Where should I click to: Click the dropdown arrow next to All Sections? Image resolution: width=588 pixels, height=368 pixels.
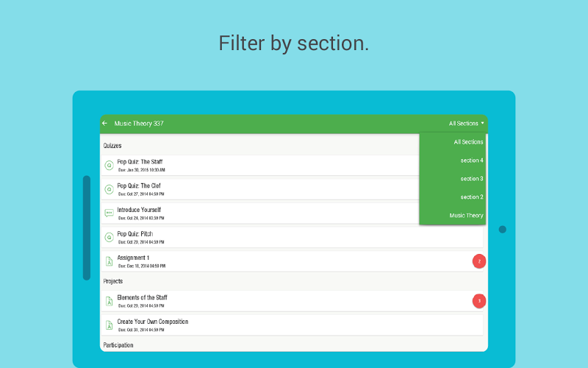coord(483,124)
